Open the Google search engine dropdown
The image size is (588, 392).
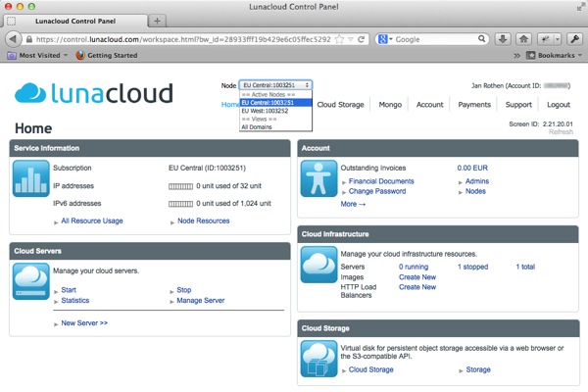[385, 39]
